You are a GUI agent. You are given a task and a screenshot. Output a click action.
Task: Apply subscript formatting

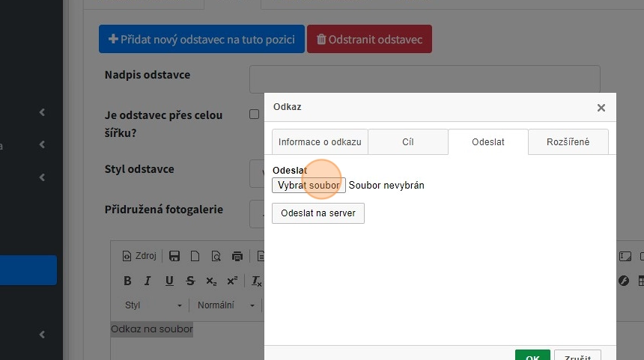(x=211, y=281)
